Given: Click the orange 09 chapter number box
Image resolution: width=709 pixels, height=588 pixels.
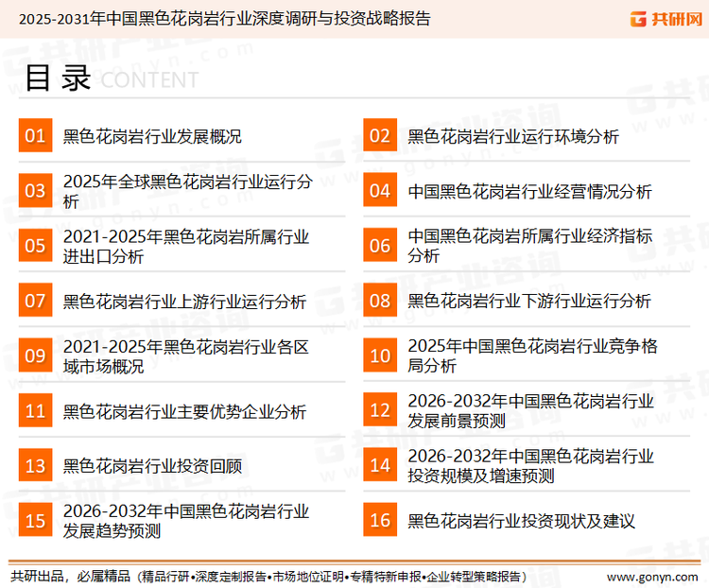Looking at the screenshot, I should (35, 355).
